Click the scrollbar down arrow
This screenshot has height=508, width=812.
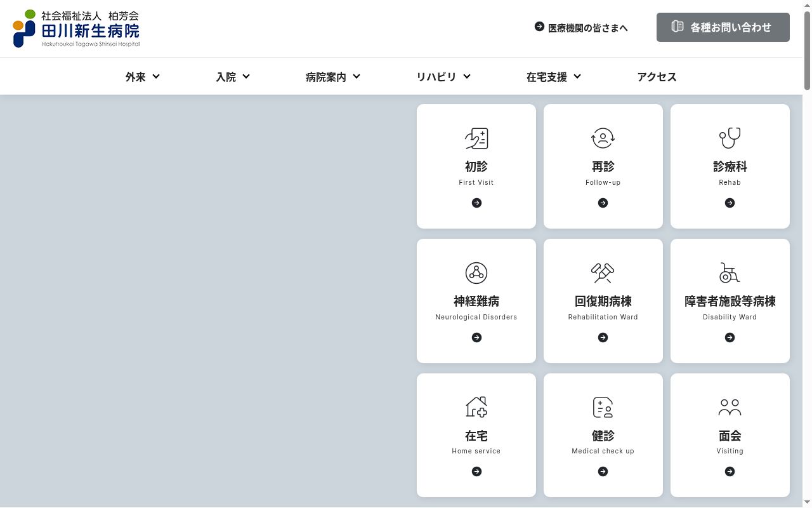(x=807, y=503)
